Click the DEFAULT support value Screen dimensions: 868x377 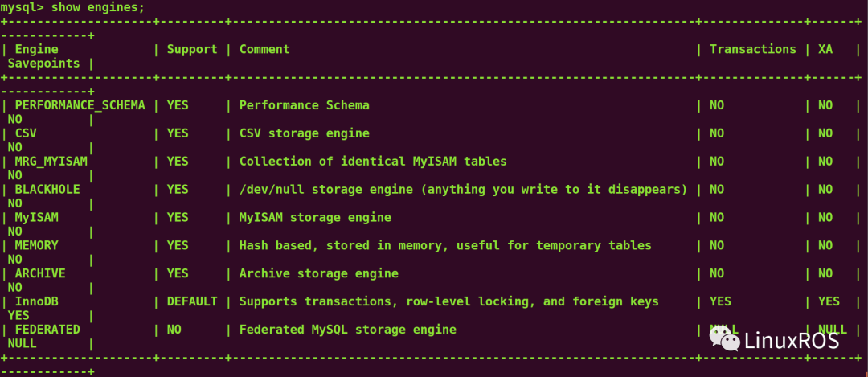coord(192,301)
